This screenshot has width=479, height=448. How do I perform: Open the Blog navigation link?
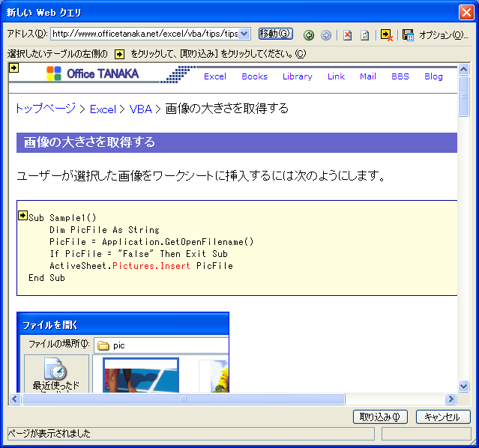(433, 76)
